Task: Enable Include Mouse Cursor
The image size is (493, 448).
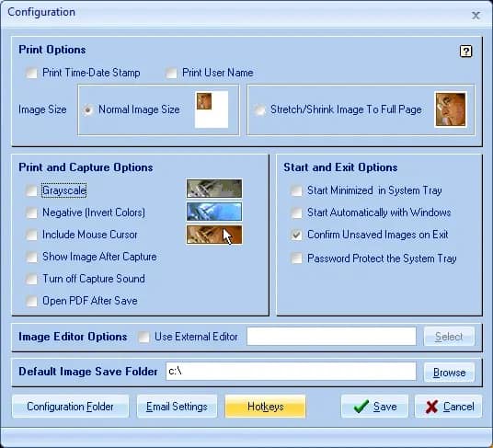Action: tap(31, 235)
